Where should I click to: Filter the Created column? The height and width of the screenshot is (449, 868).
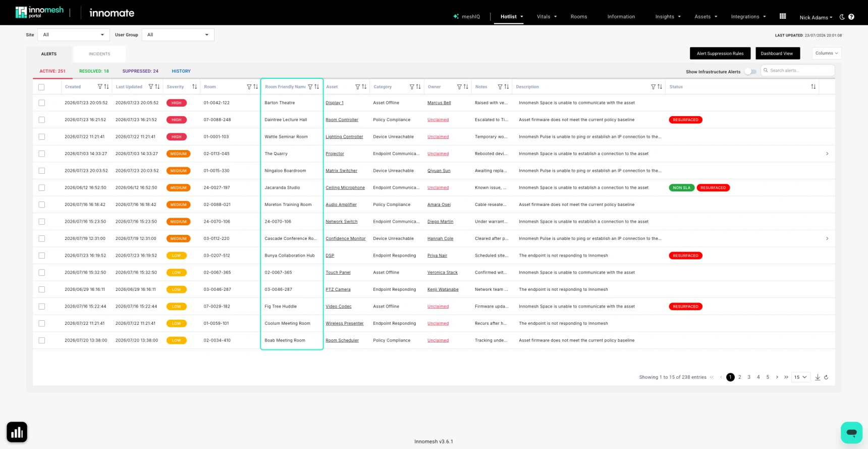[x=100, y=87]
